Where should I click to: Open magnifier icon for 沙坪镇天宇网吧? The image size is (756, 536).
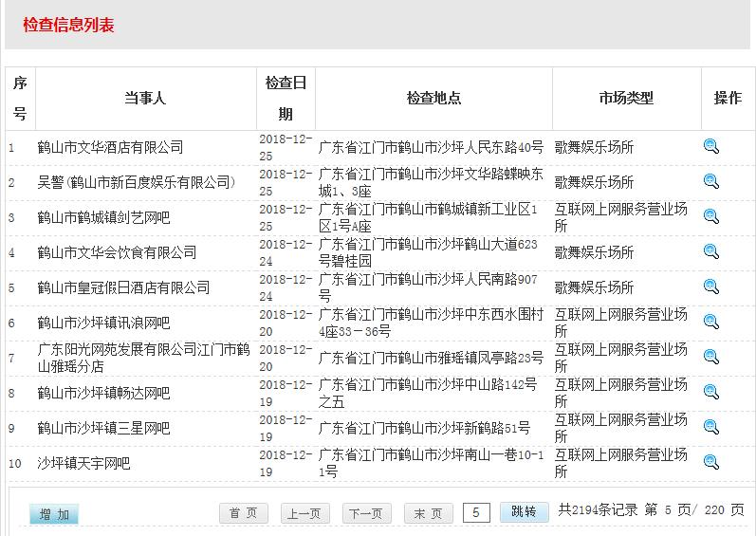711,462
